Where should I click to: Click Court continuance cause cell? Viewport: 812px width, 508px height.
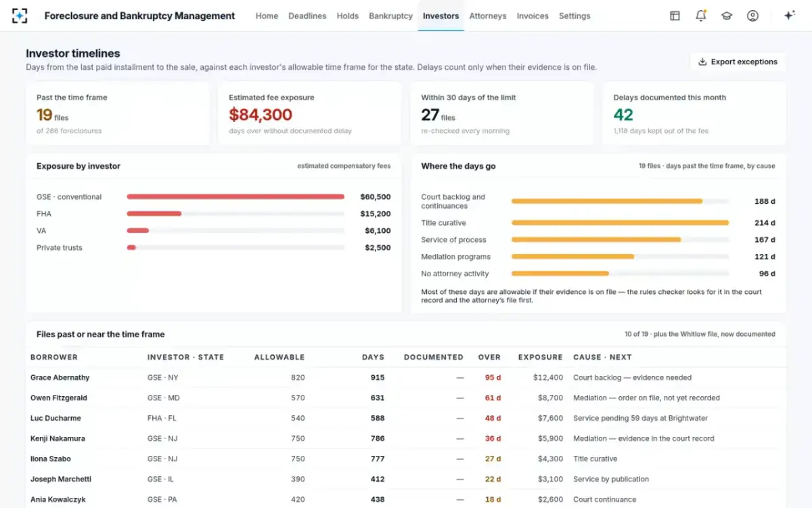pos(605,499)
